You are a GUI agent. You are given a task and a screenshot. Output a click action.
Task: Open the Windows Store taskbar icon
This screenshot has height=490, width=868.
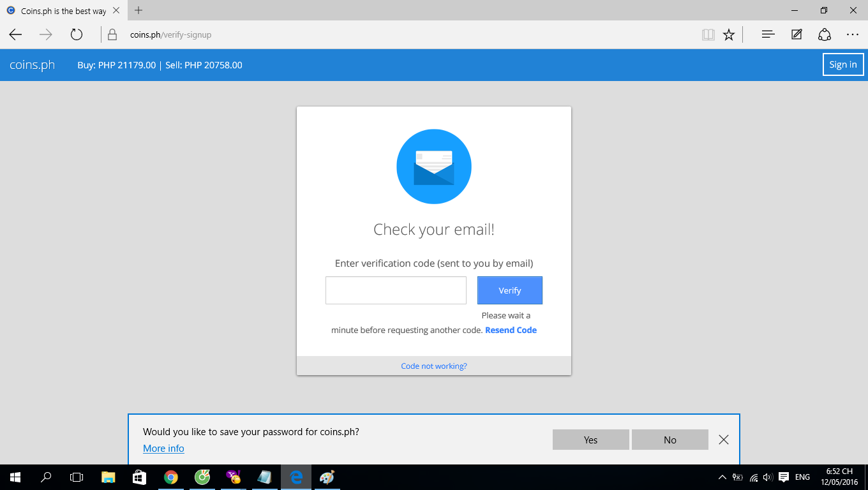point(139,477)
